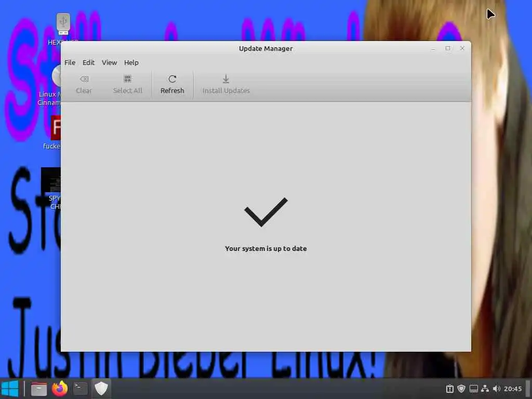
Task: Open the Help menu
Action: pyautogui.click(x=131, y=63)
